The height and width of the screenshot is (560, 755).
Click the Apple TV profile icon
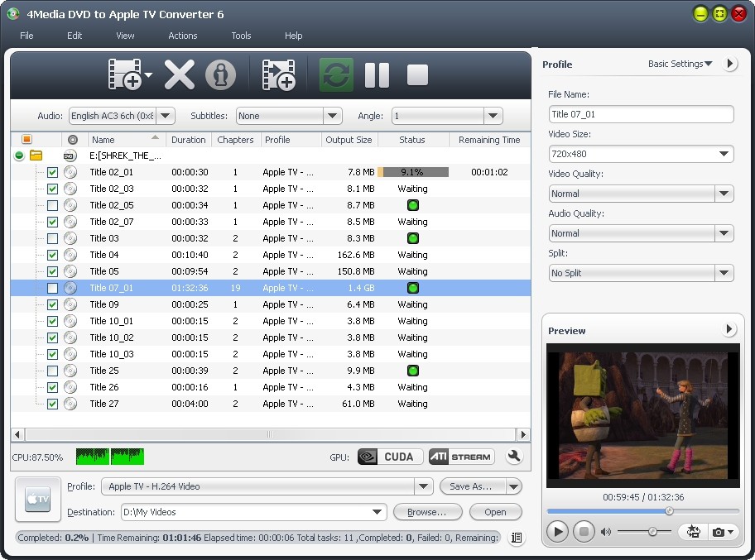click(x=38, y=499)
